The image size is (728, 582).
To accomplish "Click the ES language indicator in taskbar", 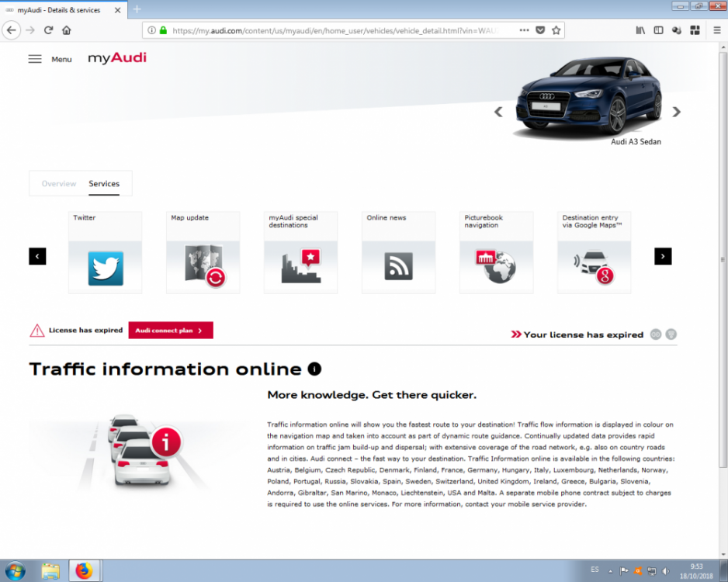I will point(595,570).
